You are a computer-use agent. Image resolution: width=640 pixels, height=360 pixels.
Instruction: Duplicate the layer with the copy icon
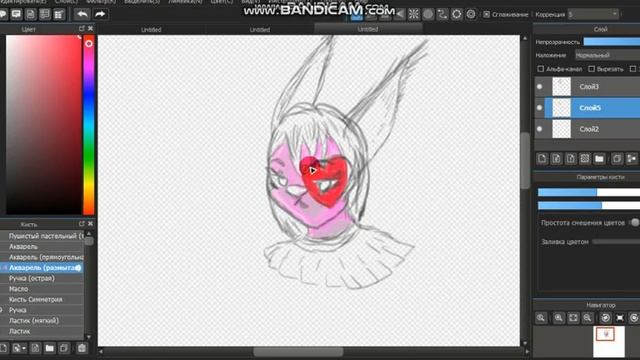coord(617,158)
